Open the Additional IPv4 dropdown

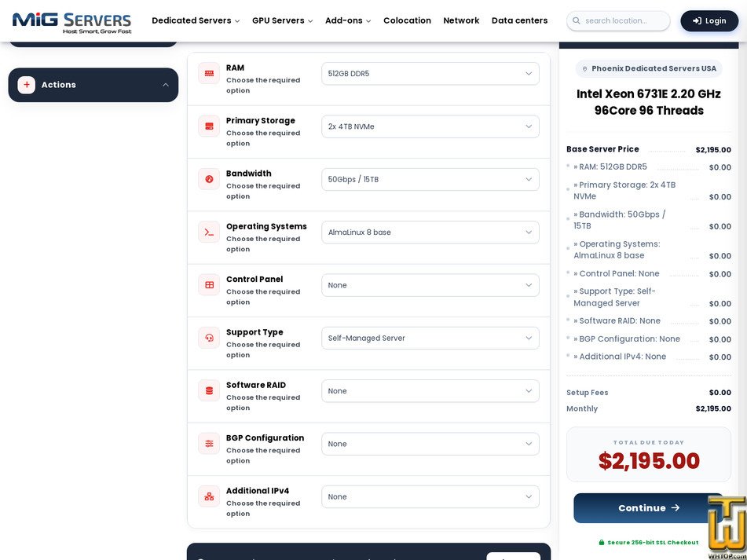coord(430,496)
